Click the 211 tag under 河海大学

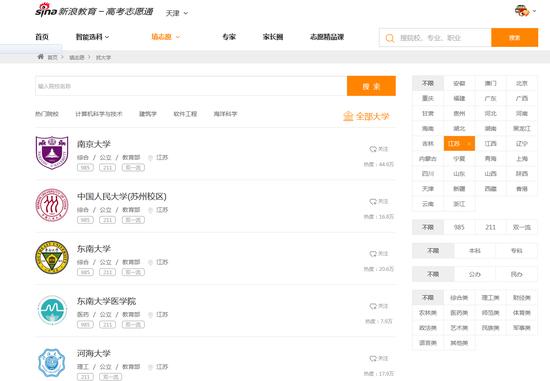coord(85,377)
